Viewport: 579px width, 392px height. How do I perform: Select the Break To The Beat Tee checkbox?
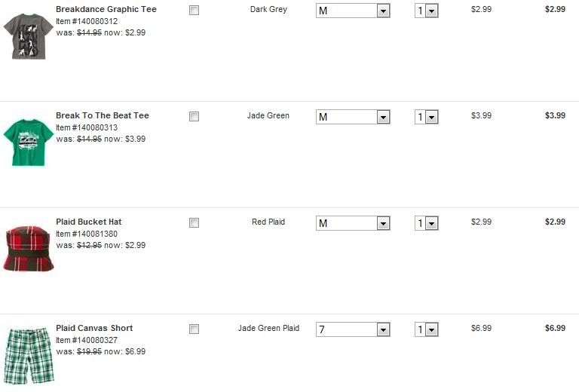pos(194,117)
